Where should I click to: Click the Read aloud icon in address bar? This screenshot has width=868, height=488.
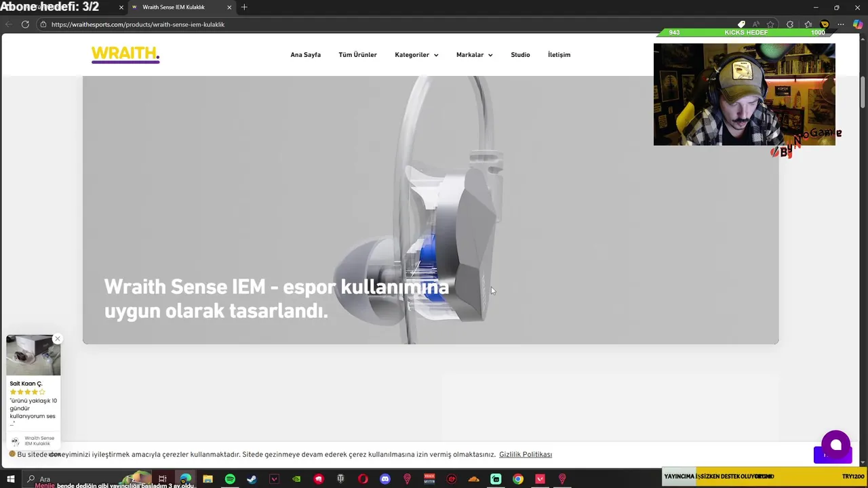point(755,24)
